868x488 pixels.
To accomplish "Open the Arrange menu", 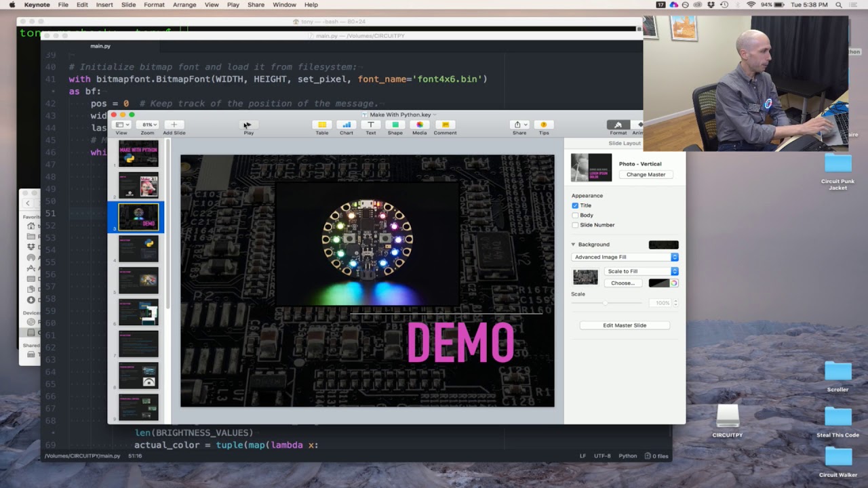I will (184, 5).
